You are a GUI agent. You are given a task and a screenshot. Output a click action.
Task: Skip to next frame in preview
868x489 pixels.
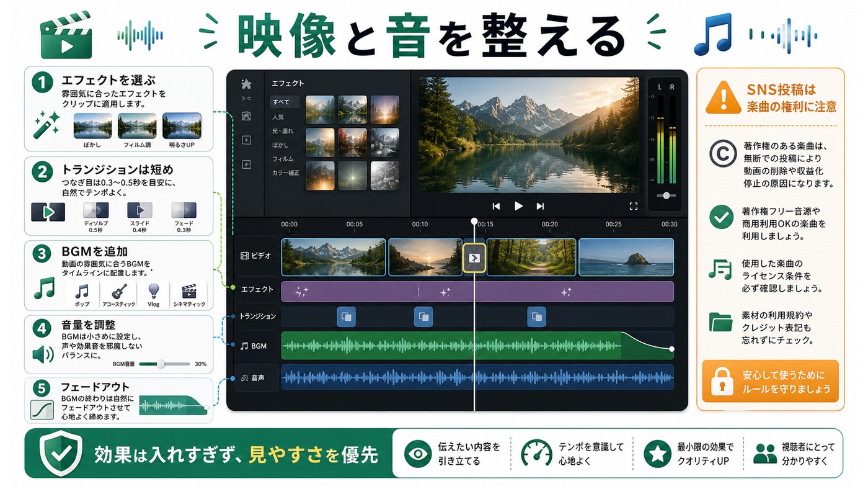(540, 206)
